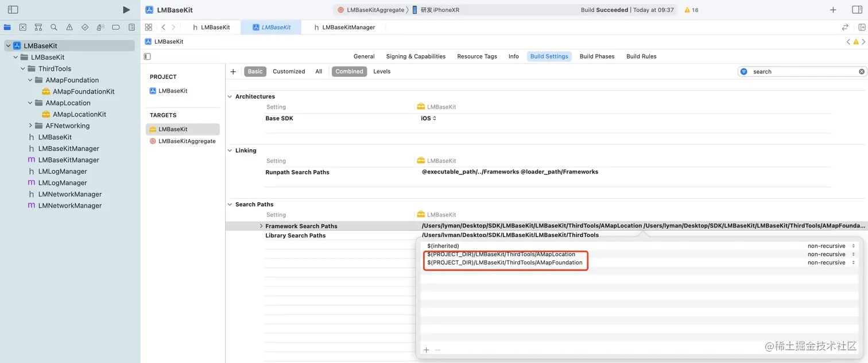The width and height of the screenshot is (868, 363).
Task: Switch to Combined view
Action: tap(349, 72)
